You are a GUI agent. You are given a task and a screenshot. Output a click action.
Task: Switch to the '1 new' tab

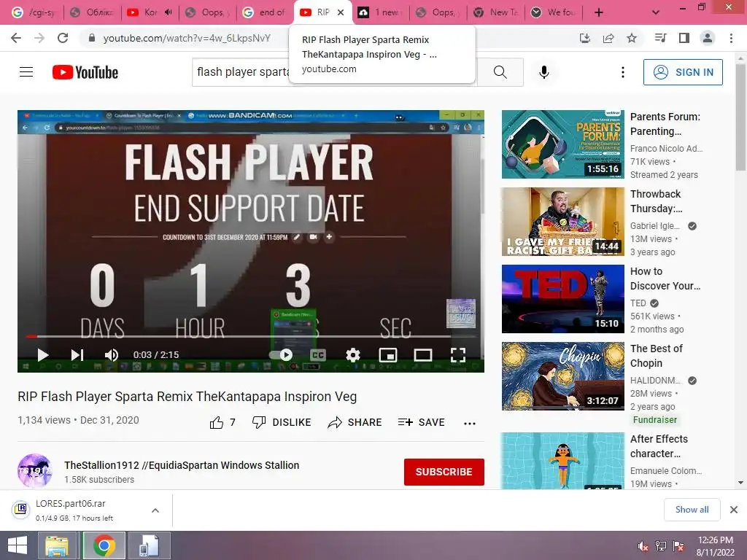380,12
